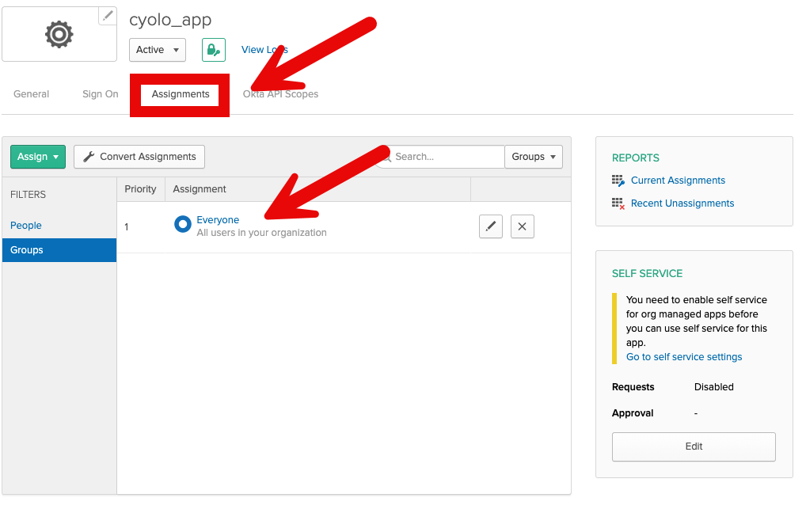
Task: Remove the Everyone assignment with the X icon
Action: (x=521, y=226)
